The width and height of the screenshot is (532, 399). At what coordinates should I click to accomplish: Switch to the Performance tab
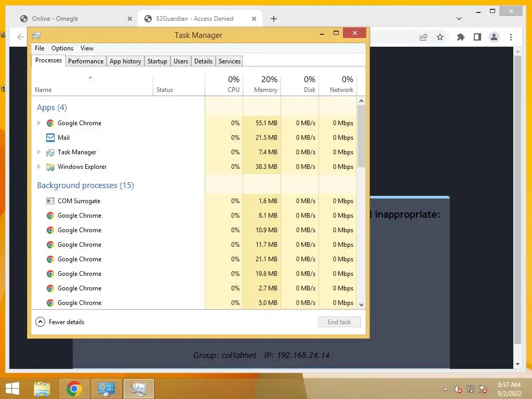pos(86,61)
